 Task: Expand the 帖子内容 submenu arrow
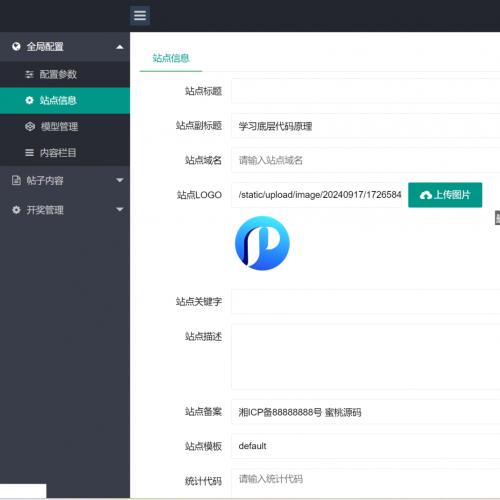[119, 180]
